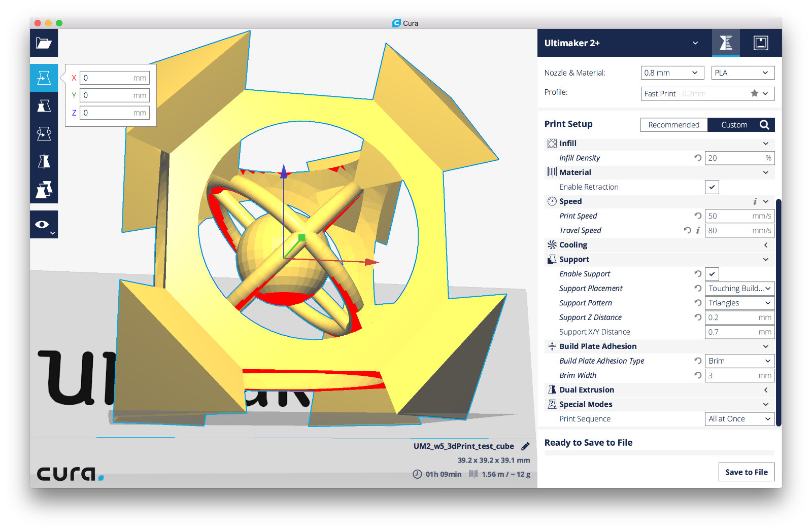812x531 pixels.
Task: Click the settings panel scrollbar
Action: [779, 312]
